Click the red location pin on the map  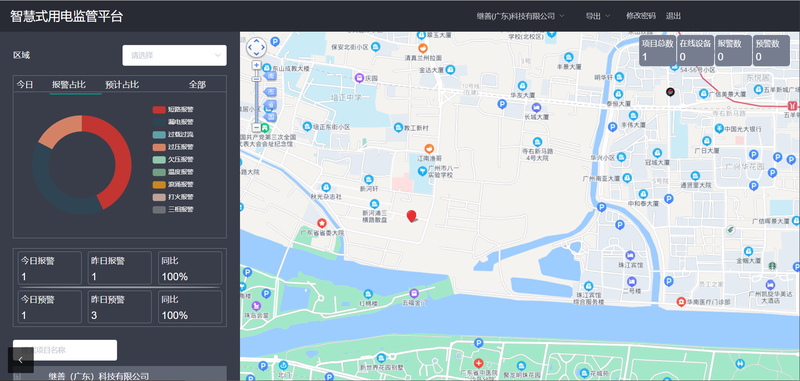[x=411, y=216]
